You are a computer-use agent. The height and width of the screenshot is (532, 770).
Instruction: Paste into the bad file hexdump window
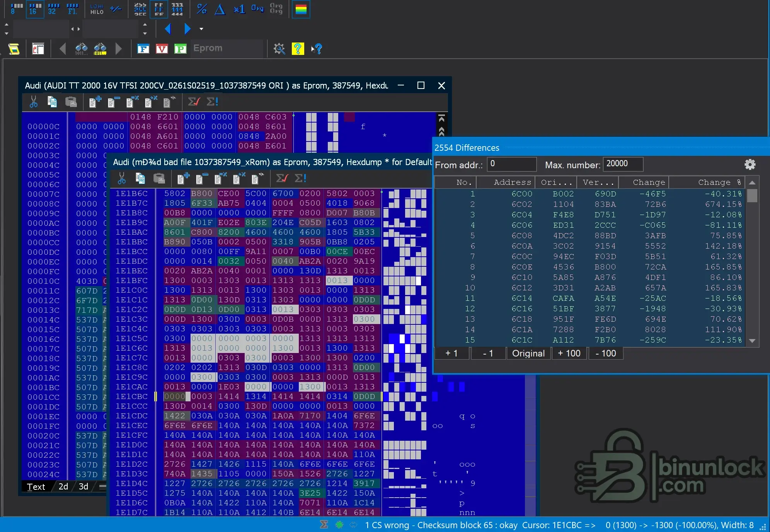(x=159, y=178)
